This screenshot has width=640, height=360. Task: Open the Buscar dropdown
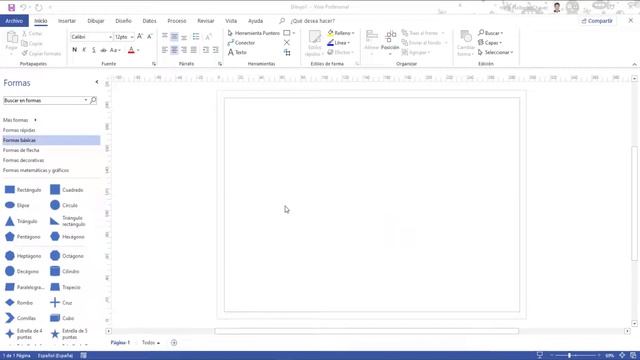point(490,33)
